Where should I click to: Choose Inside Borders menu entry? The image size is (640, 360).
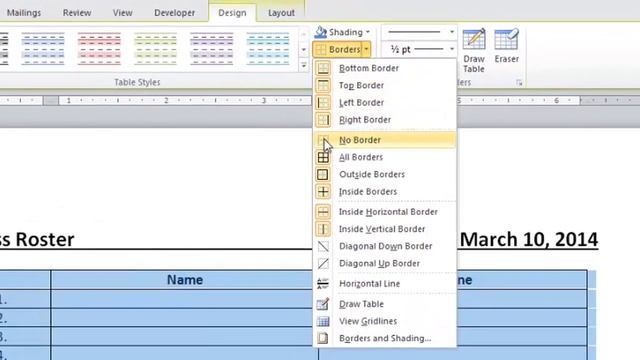[x=385, y=191]
